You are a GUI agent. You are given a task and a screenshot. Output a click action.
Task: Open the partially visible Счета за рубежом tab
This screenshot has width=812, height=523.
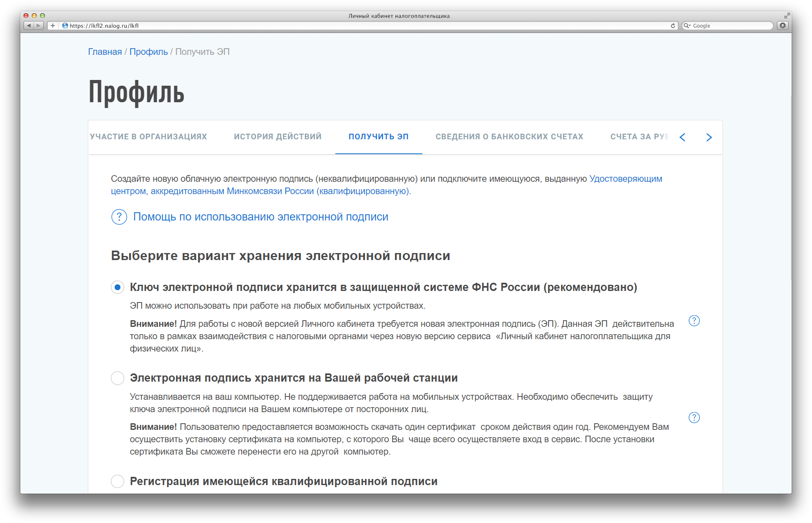click(x=639, y=137)
